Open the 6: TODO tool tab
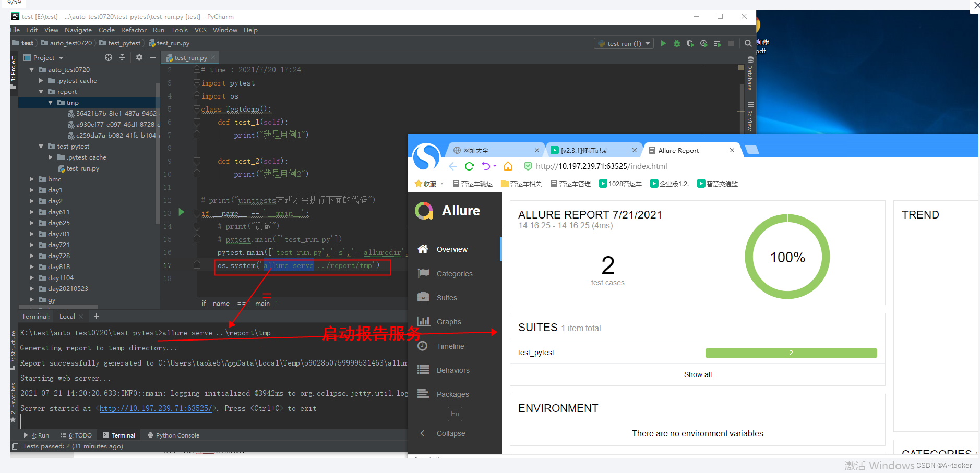 [x=76, y=435]
